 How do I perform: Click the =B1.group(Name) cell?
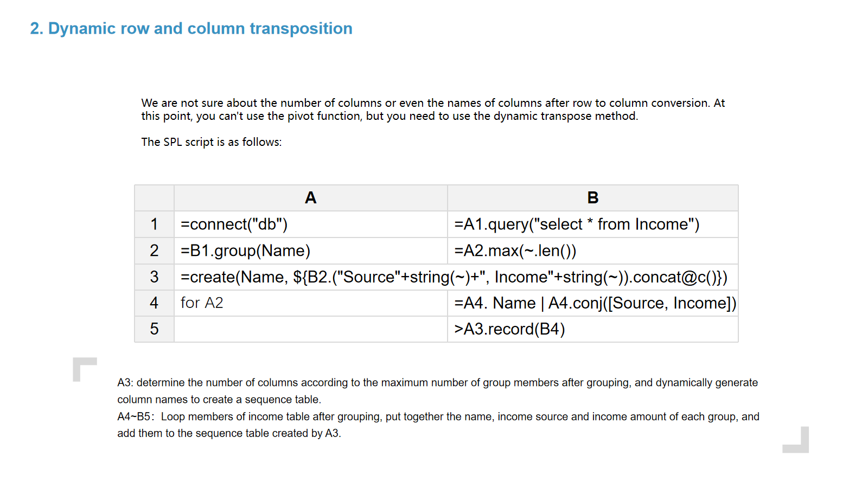point(310,251)
